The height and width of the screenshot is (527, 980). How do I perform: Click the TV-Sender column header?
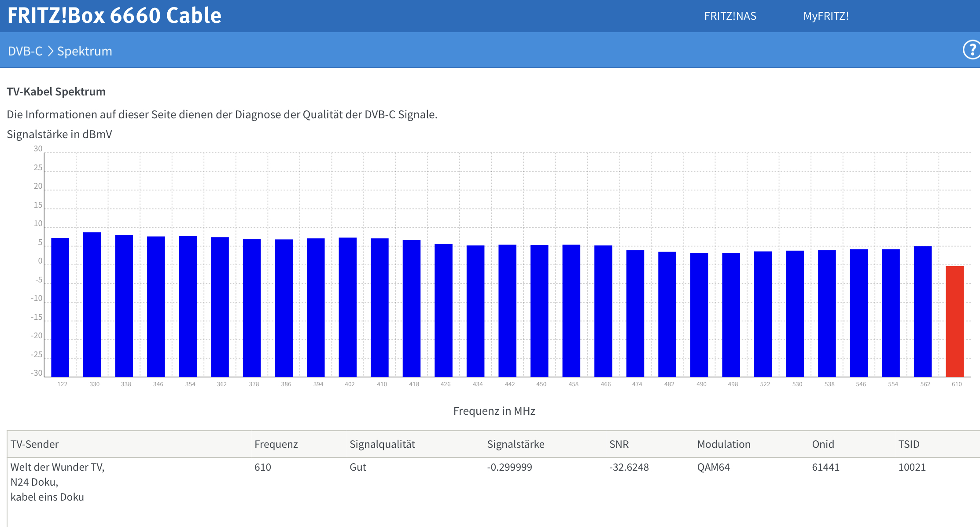pyautogui.click(x=34, y=444)
